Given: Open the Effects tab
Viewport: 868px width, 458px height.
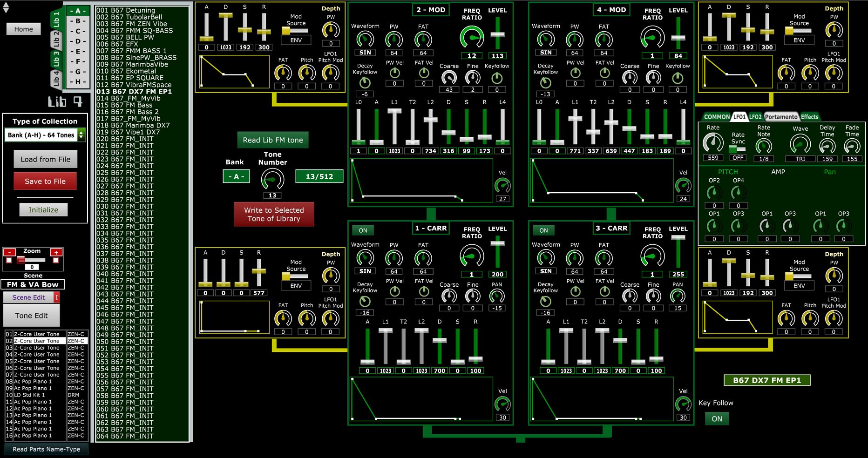Looking at the screenshot, I should 810,117.
